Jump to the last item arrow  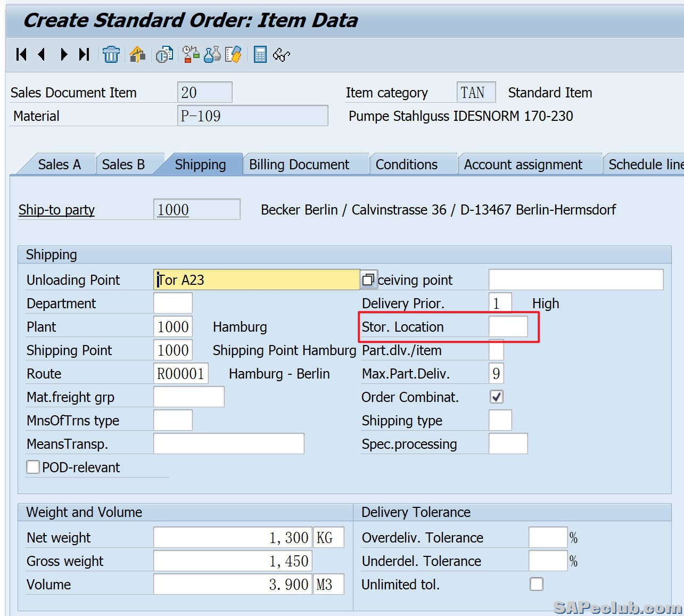pyautogui.click(x=84, y=54)
